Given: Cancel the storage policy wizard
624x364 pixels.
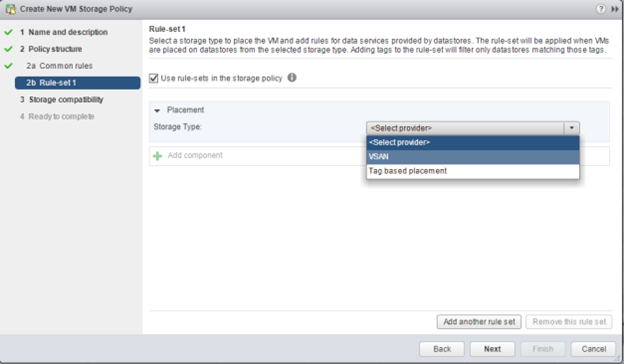Looking at the screenshot, I should [x=593, y=349].
